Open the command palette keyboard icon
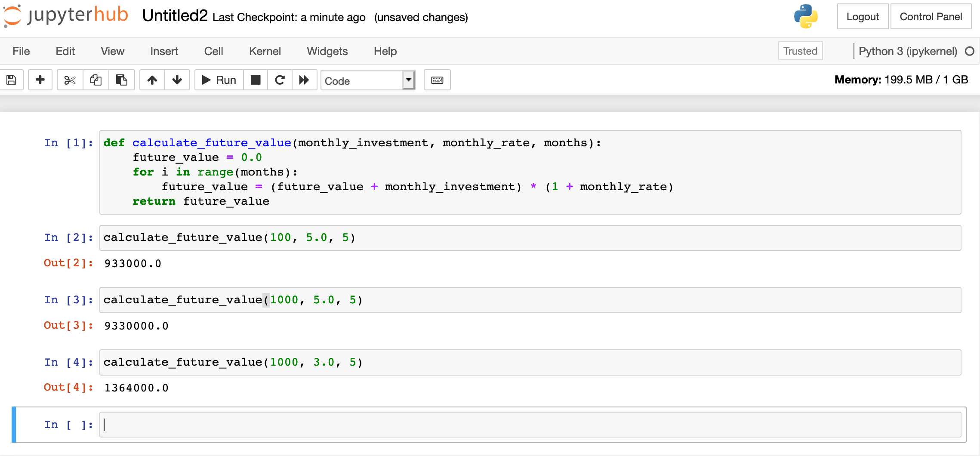The width and height of the screenshot is (980, 456). point(437,80)
